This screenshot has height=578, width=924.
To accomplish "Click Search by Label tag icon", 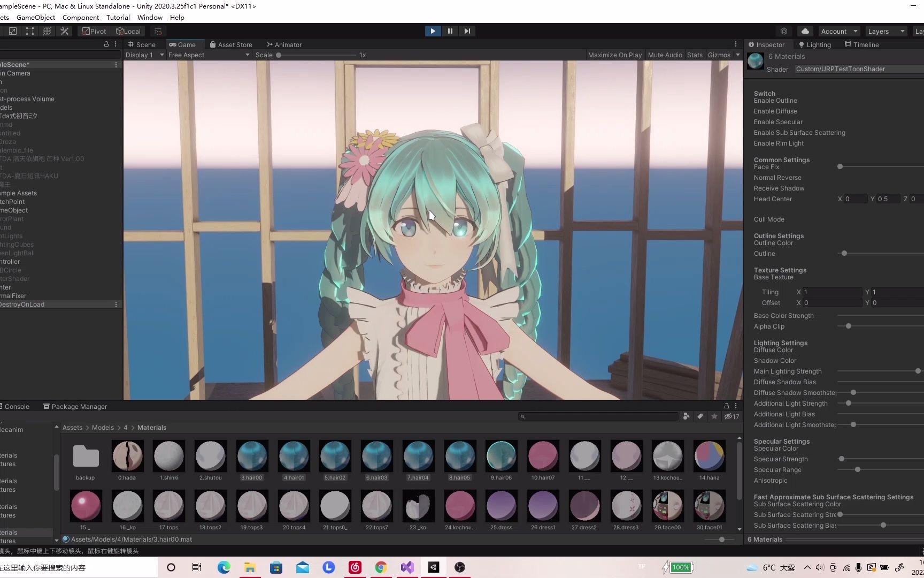I will pos(700,416).
